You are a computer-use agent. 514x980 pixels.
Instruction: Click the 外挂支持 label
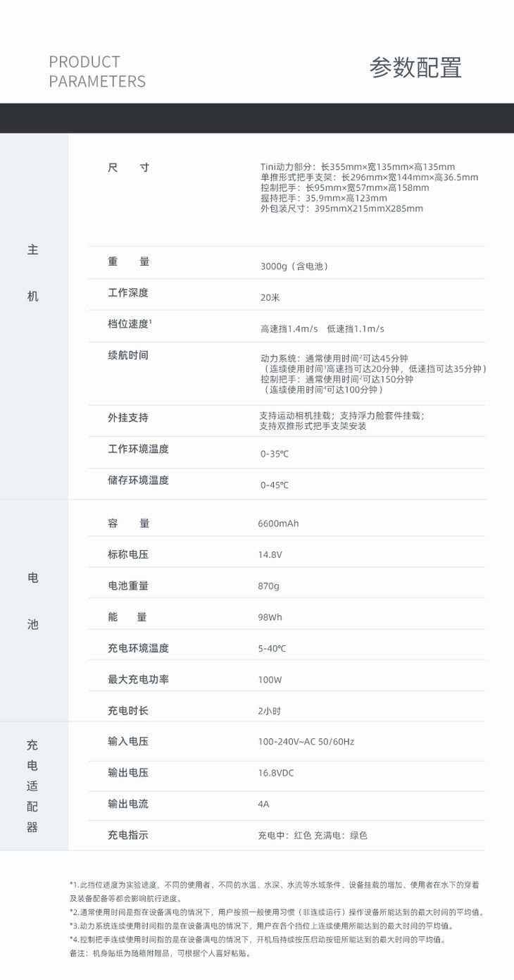tap(128, 417)
